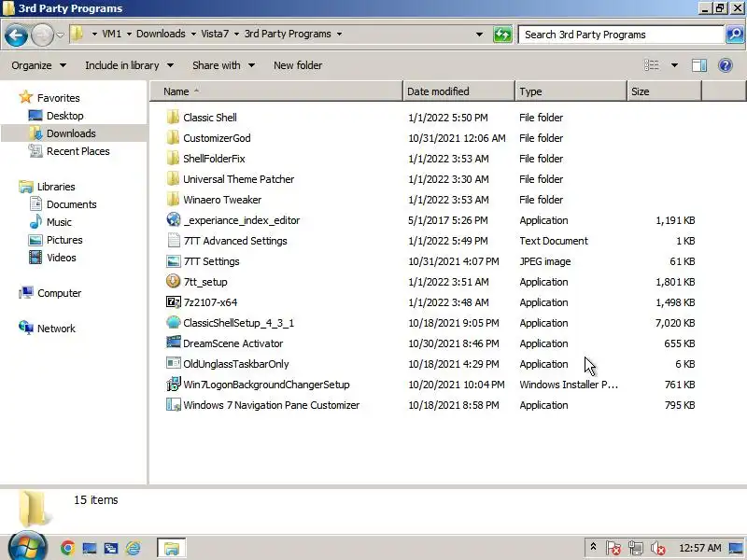Viewport: 747px width, 560px height.
Task: Open Music library in navigation pane
Action: pyautogui.click(x=59, y=222)
